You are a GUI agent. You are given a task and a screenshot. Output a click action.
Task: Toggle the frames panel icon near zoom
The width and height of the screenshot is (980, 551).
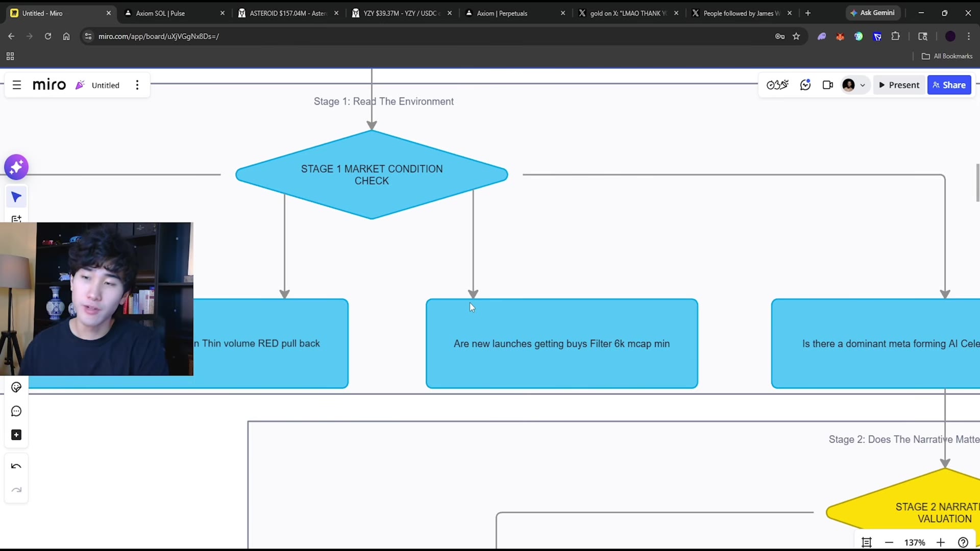click(x=867, y=542)
